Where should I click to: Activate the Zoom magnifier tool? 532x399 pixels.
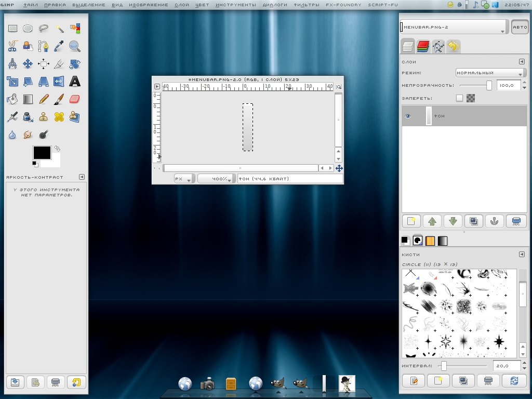pyautogui.click(x=75, y=46)
